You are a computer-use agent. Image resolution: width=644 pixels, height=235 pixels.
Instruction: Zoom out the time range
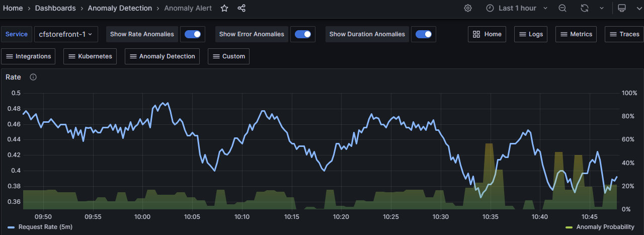(562, 8)
